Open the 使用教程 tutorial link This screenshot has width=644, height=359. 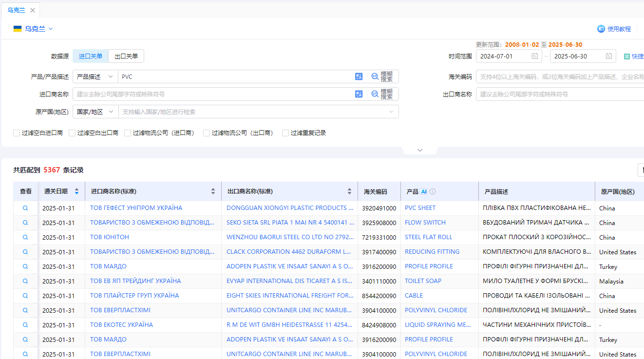(x=618, y=28)
